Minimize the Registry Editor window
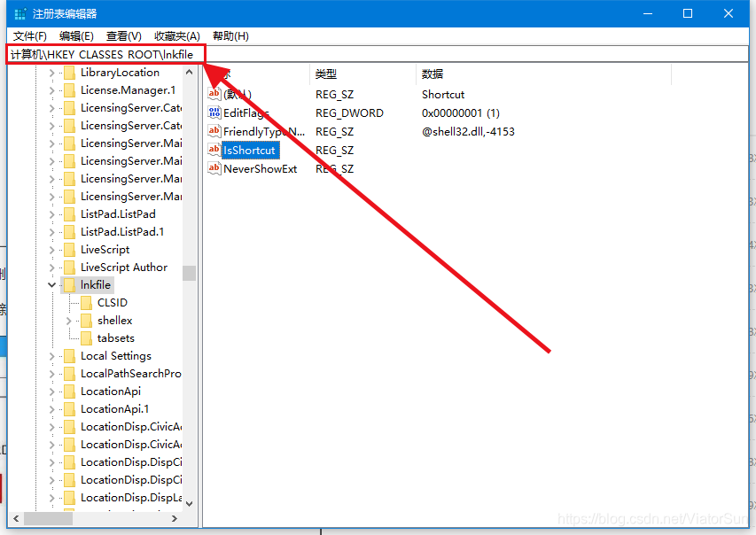Viewport: 756px width, 535px height. click(x=648, y=13)
